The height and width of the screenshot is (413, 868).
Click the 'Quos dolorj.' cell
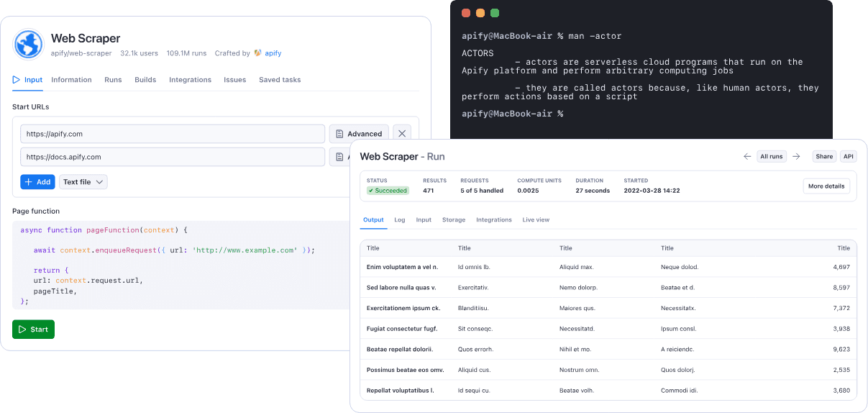[678, 370]
